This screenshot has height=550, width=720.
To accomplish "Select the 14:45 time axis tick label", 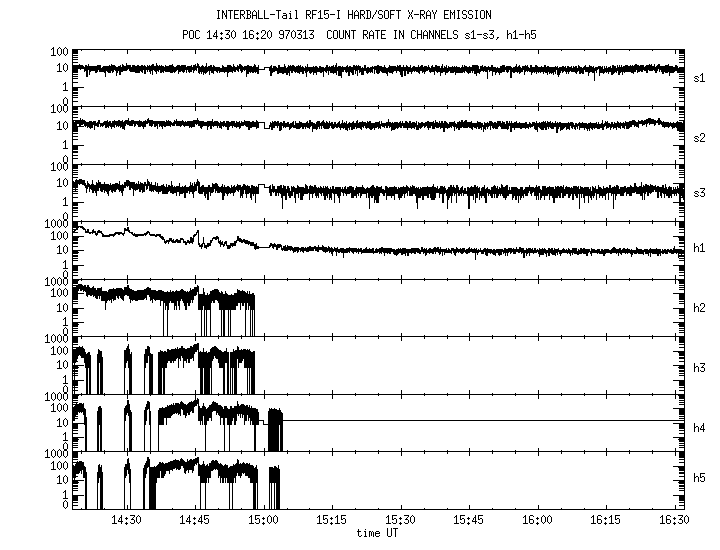I will (194, 522).
